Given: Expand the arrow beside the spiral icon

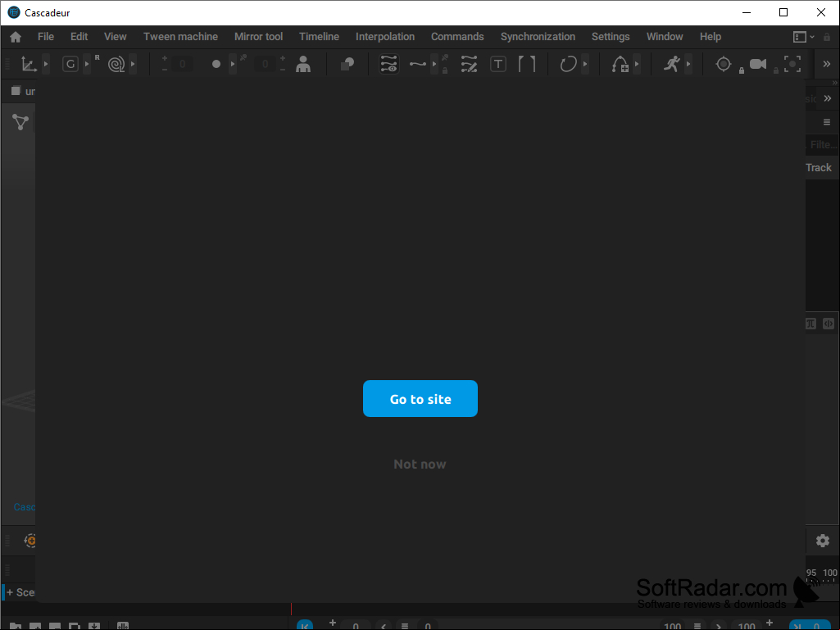Looking at the screenshot, I should tap(133, 64).
